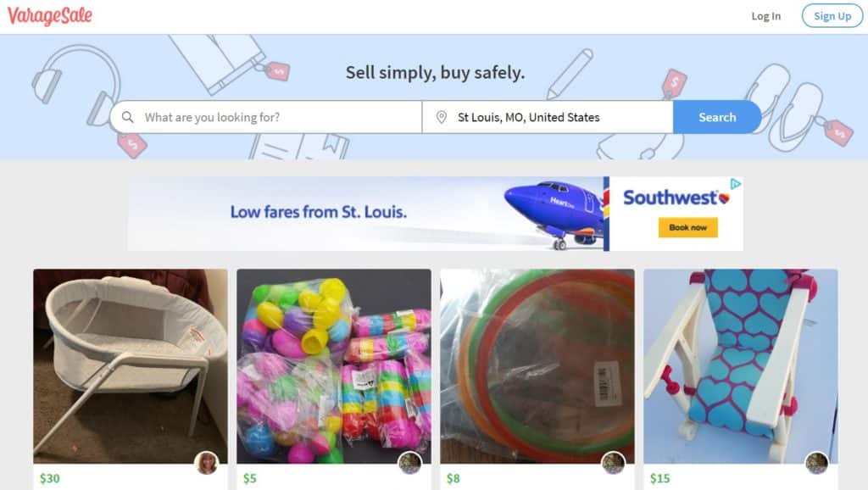Open the Southwest low fares banner ad
The image size is (868, 490).
(435, 214)
